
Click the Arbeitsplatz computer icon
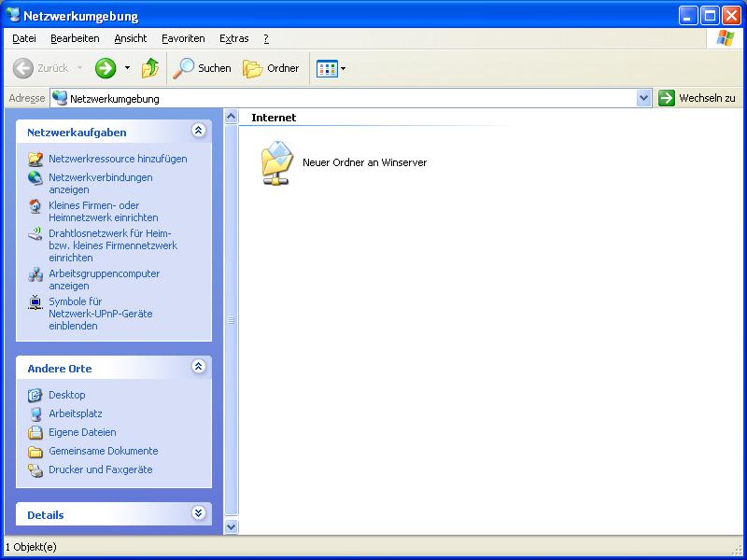click(35, 413)
